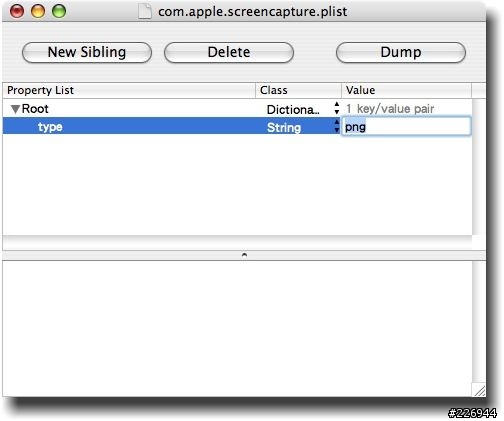
Task: Open the String class popup for type
Action: [x=337, y=126]
